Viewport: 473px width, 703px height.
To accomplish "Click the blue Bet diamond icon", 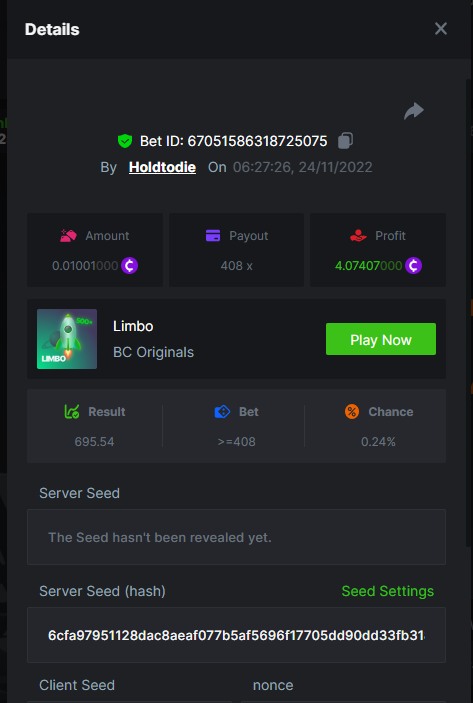I will pos(222,411).
